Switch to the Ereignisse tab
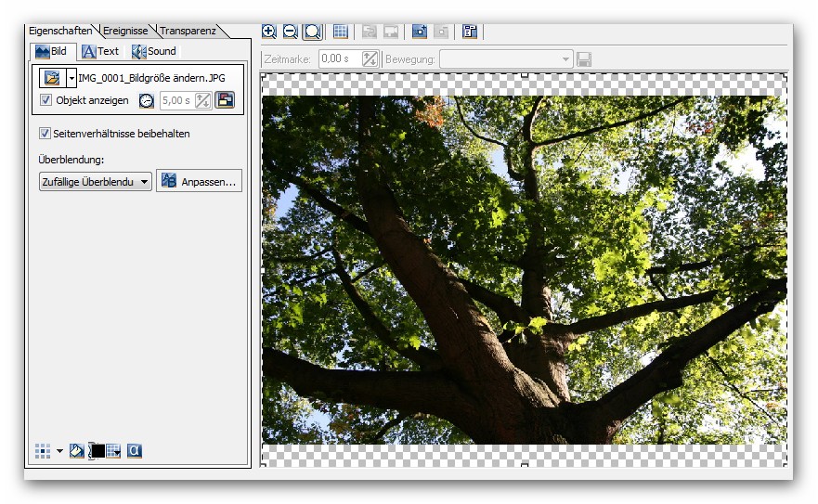The image size is (818, 504). tap(125, 31)
